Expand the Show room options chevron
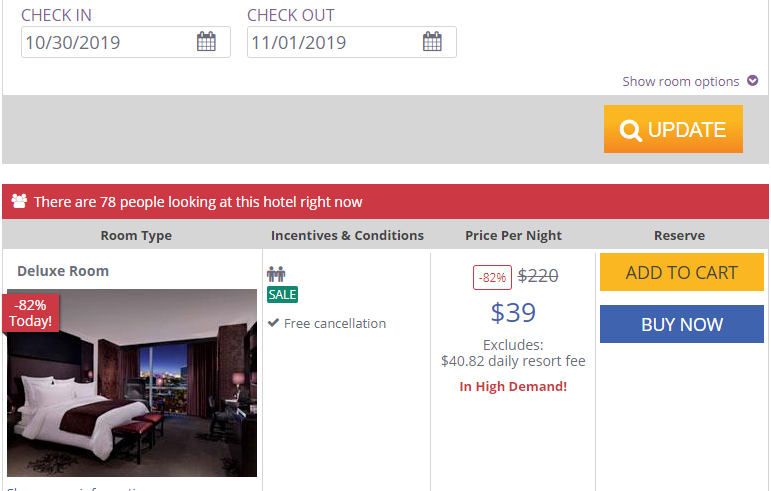771x491 pixels. tap(752, 80)
